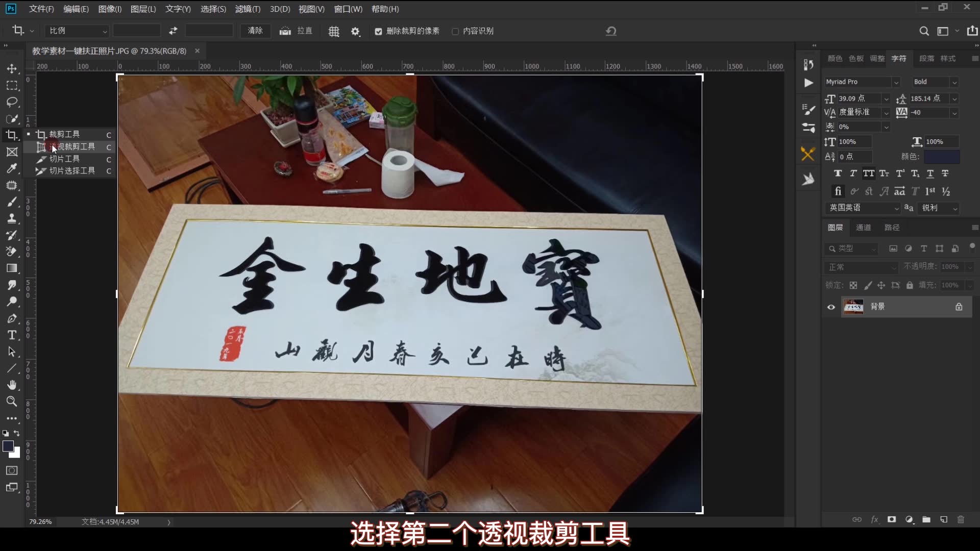The width and height of the screenshot is (980, 551).
Task: Open the 滤镜(T) menu
Action: tap(248, 9)
